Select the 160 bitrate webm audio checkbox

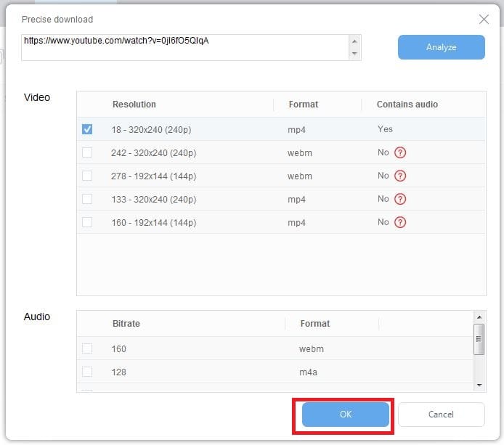pos(87,348)
